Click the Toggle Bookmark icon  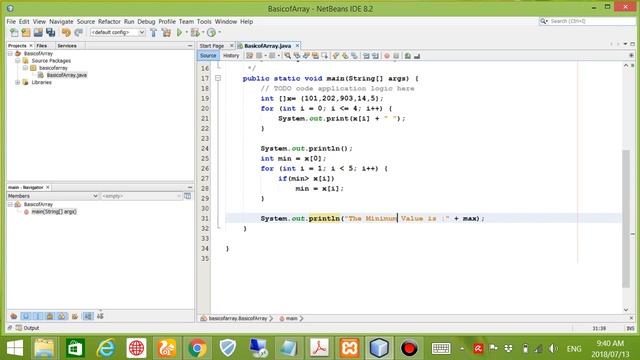(x=354, y=56)
